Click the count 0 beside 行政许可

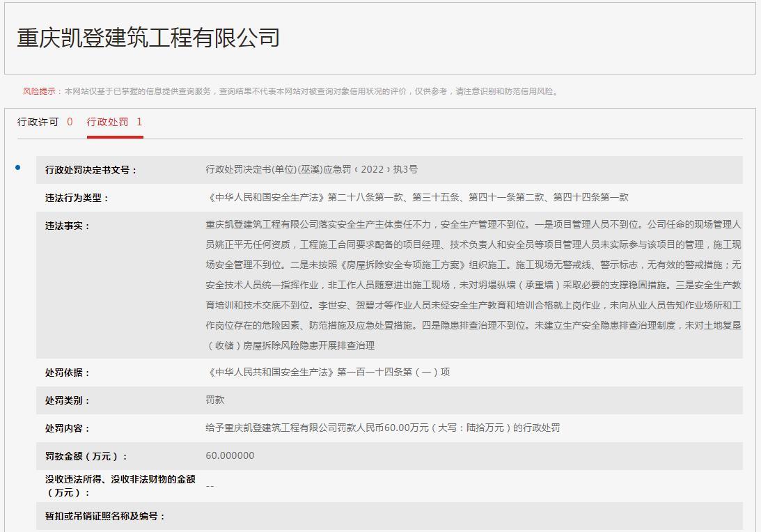click(x=70, y=122)
